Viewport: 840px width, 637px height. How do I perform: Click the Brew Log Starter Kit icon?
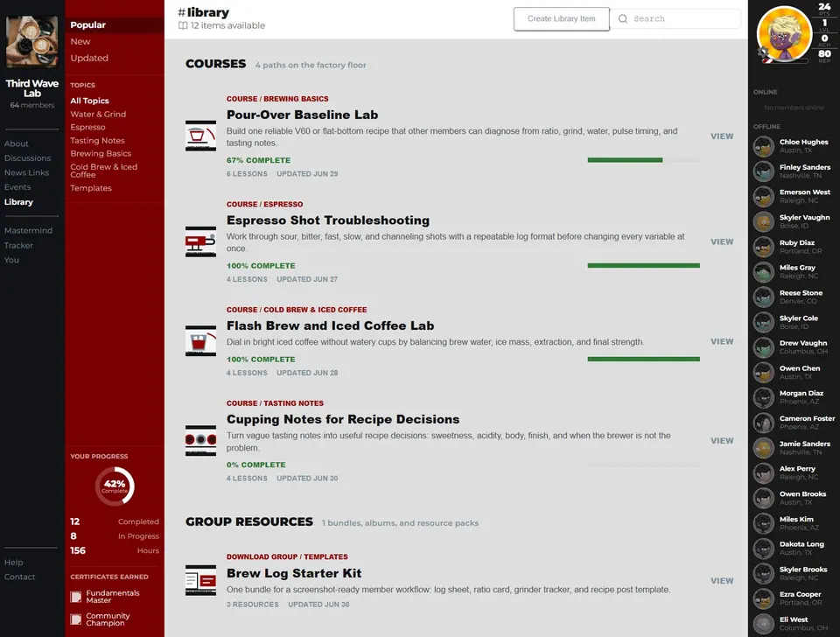point(200,580)
